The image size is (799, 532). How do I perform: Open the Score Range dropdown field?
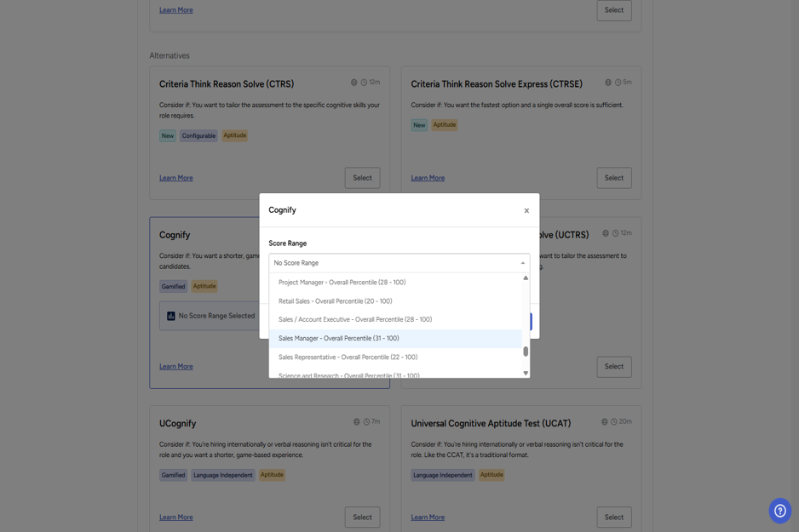coord(399,263)
